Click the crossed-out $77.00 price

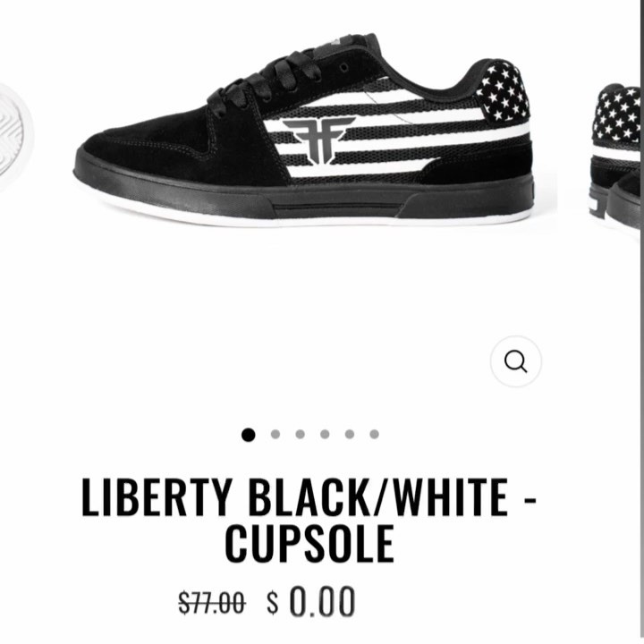coord(212,603)
